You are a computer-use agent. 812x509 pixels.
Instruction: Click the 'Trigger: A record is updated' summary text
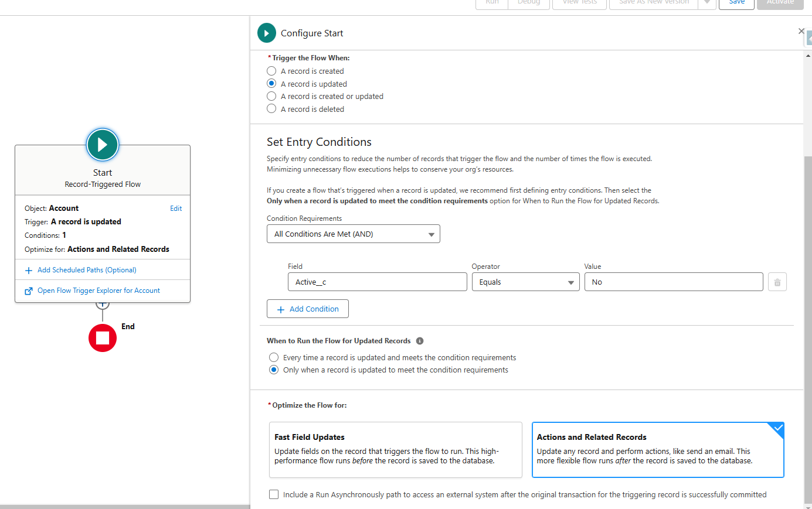coord(73,222)
